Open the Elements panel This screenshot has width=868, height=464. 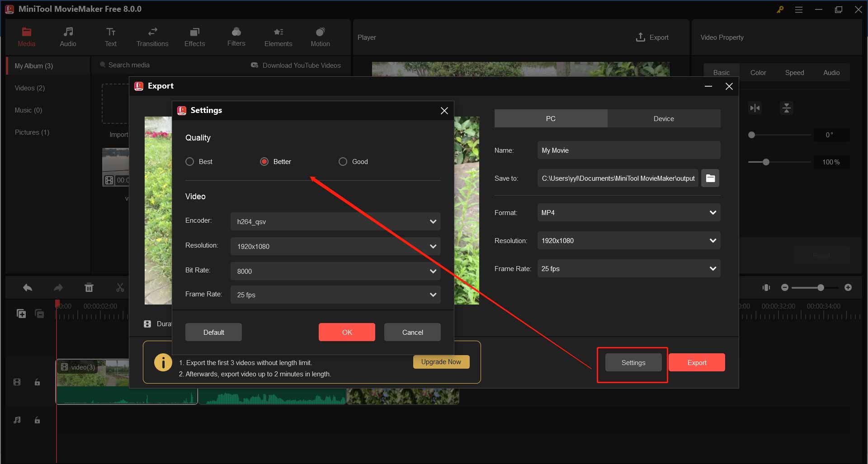(x=278, y=36)
